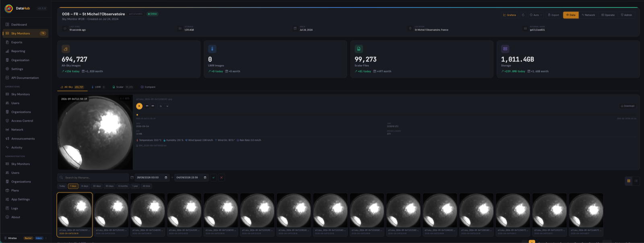Open the 1s playback speed dropdown
The height and width of the screenshot is (243, 644).
[x=164, y=106]
